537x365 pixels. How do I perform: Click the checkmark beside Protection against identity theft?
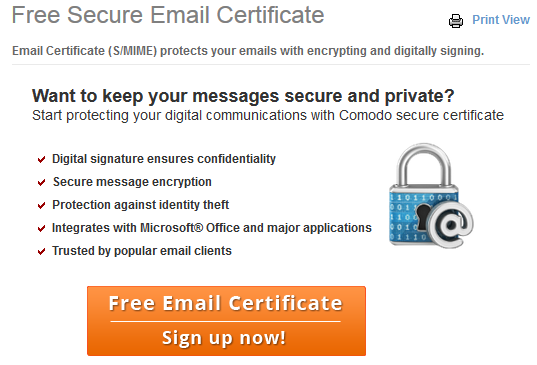[41, 205]
